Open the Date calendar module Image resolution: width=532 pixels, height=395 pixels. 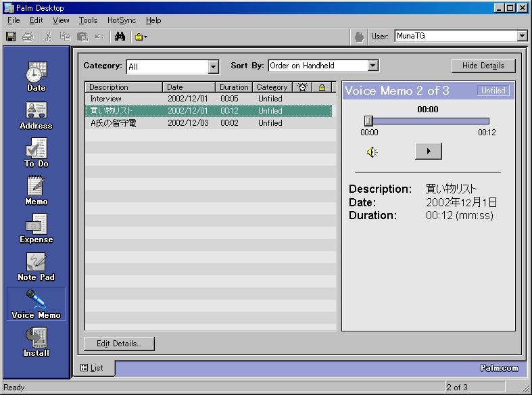(x=37, y=76)
